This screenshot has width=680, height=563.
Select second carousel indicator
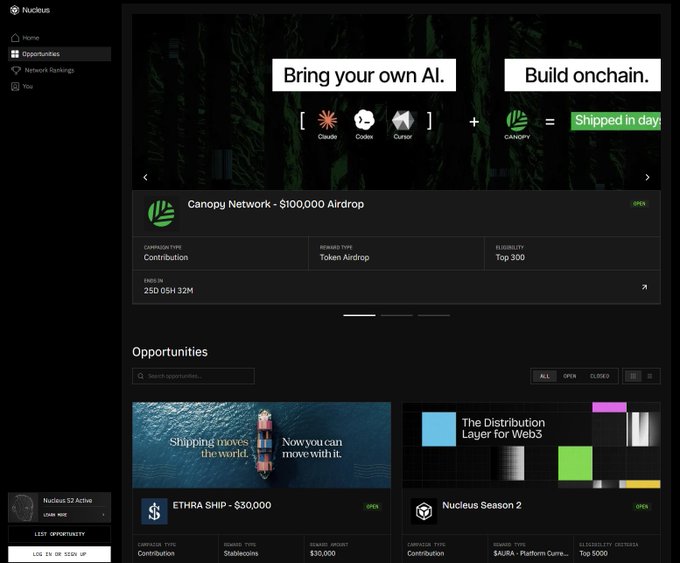[x=396, y=315]
